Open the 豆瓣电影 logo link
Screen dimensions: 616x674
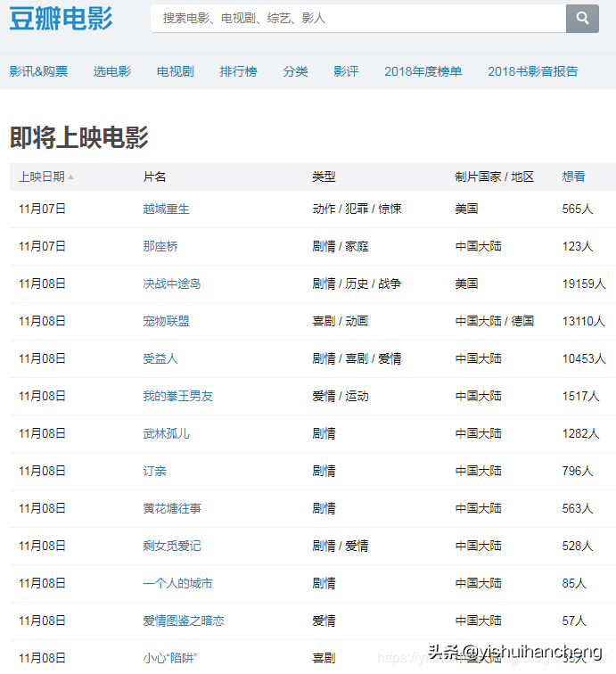point(61,19)
